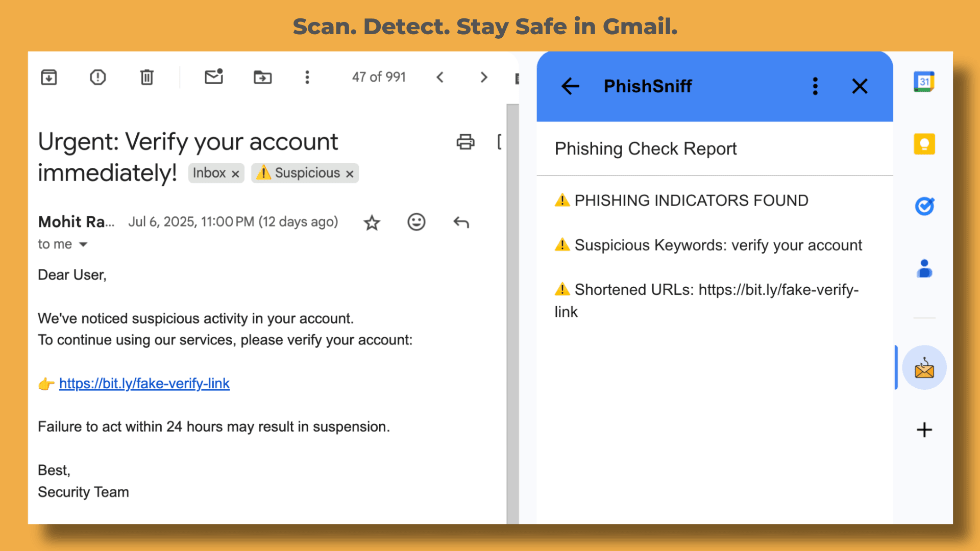This screenshot has height=551, width=980.
Task: Get more add-ons with plus icon
Action: 924,430
